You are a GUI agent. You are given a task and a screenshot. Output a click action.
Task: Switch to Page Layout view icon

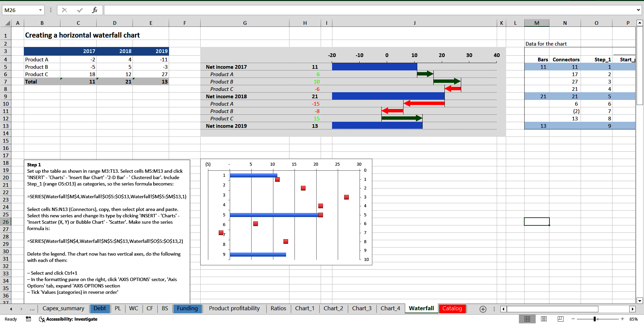click(544, 319)
